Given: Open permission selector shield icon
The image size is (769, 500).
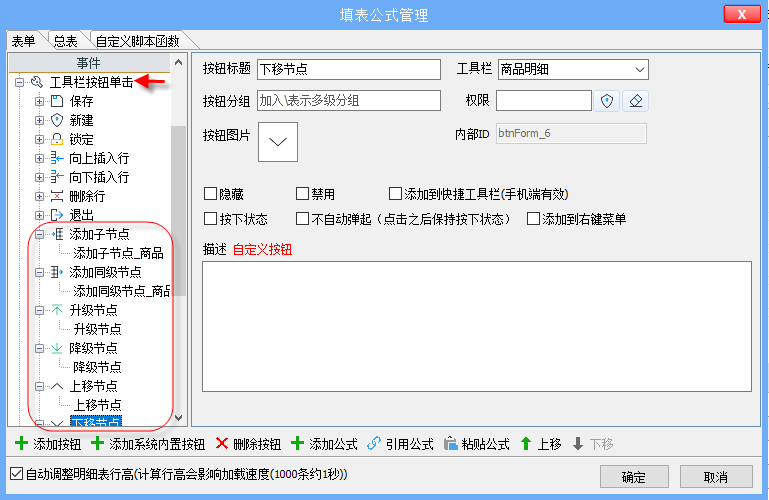Looking at the screenshot, I should 607,101.
